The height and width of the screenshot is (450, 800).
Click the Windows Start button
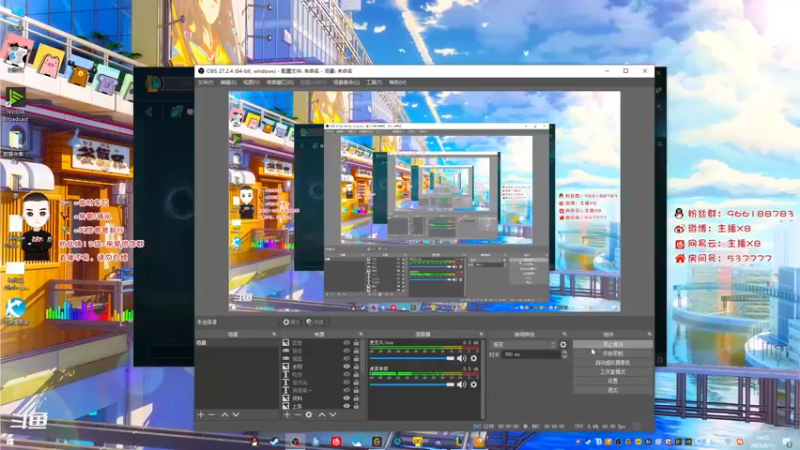[x=9, y=441]
